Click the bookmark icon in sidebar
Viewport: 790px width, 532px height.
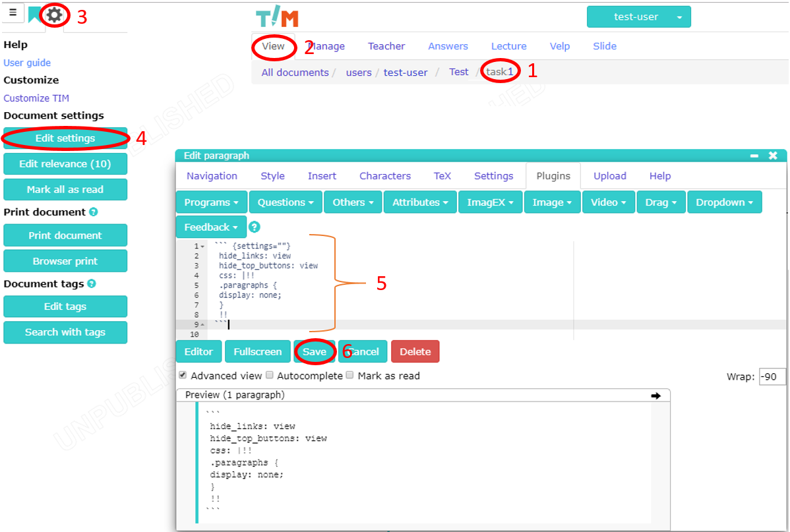click(x=34, y=15)
